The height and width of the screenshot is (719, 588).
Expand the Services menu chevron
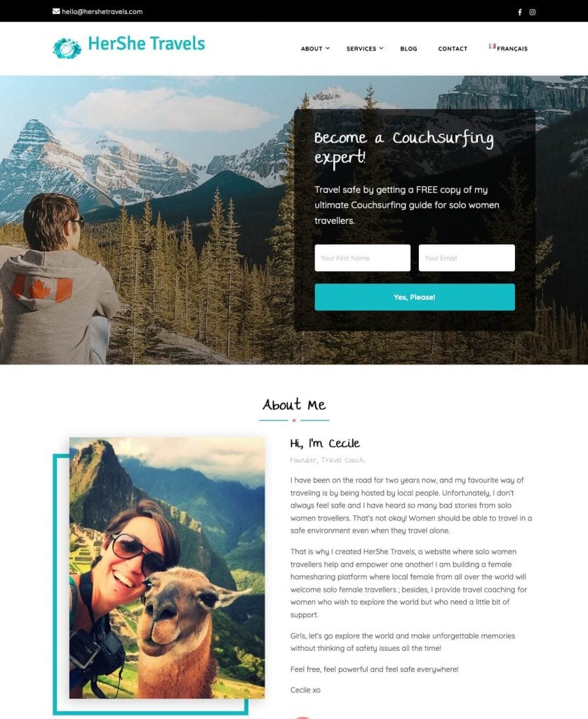pyautogui.click(x=381, y=48)
